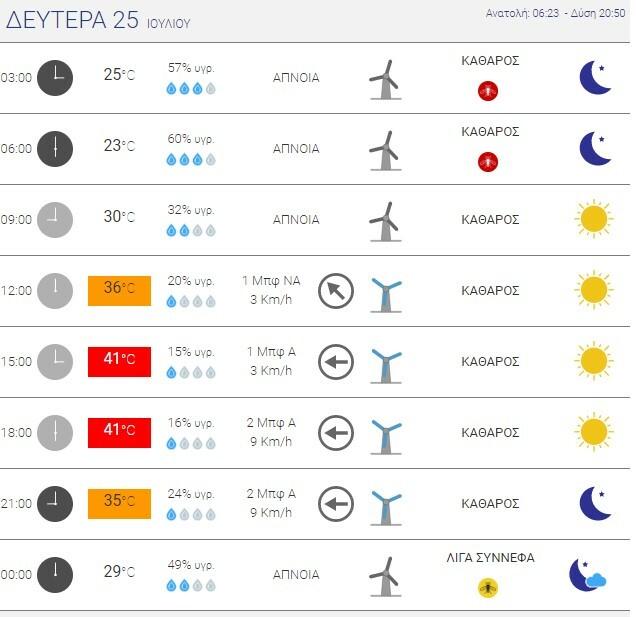
Task: Click the humidity droplets at 06:00
Action: 191,159
